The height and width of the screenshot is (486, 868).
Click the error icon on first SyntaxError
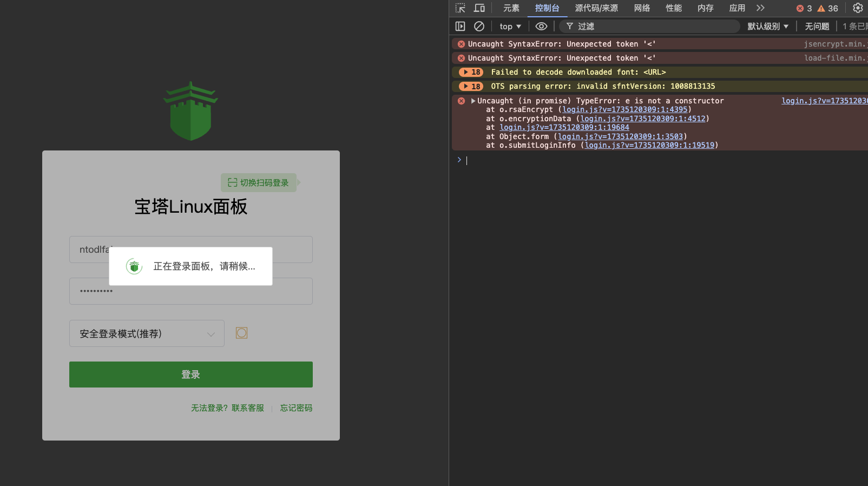(461, 44)
